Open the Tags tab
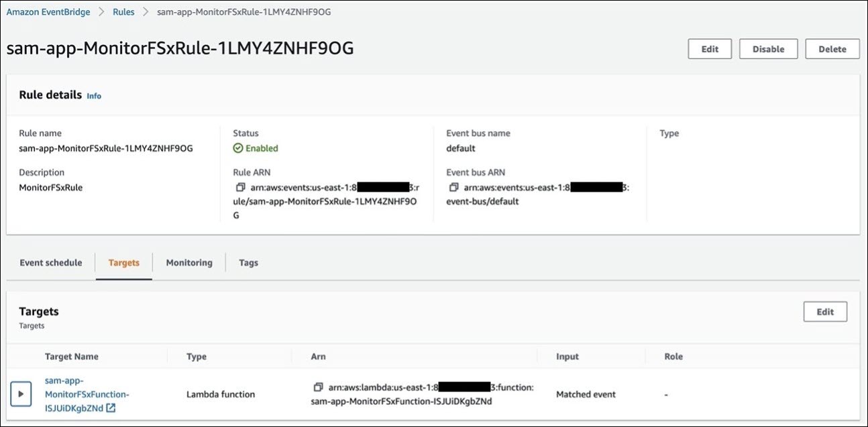This screenshot has width=868, height=427. 249,263
